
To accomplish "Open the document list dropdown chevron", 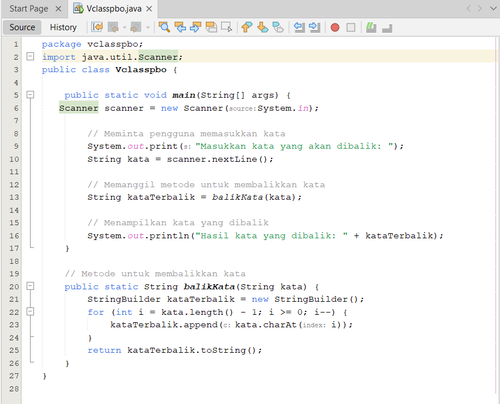I will click(x=493, y=8).
